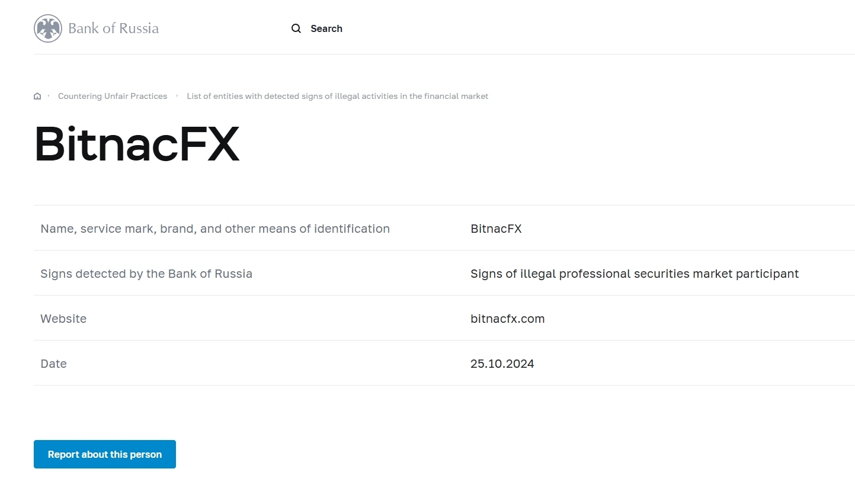
Task: Click the 'Signs of illegal professional securities' text
Action: (634, 274)
